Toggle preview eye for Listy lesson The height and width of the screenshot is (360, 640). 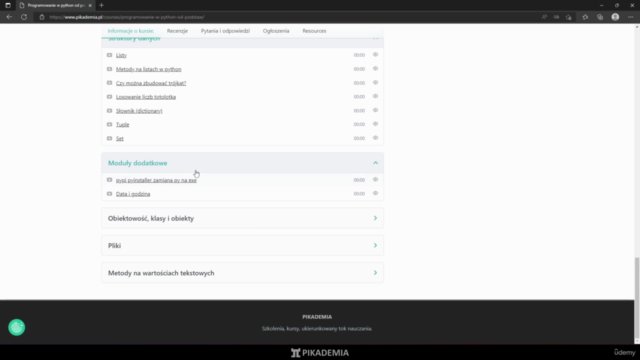375,55
